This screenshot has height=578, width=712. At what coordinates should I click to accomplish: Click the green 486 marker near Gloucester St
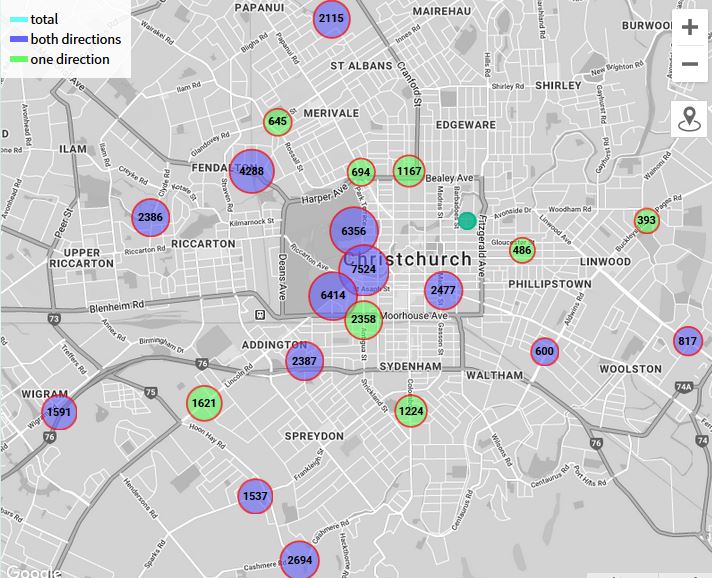point(522,250)
